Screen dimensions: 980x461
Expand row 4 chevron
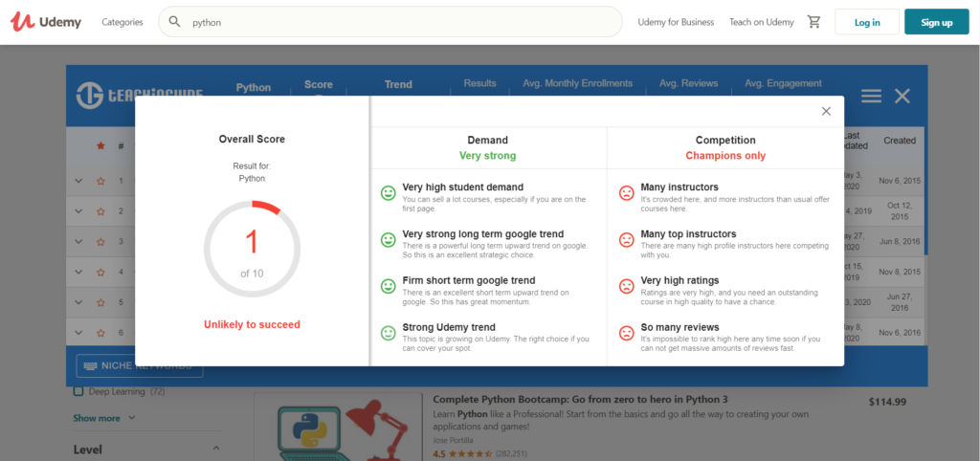78,272
